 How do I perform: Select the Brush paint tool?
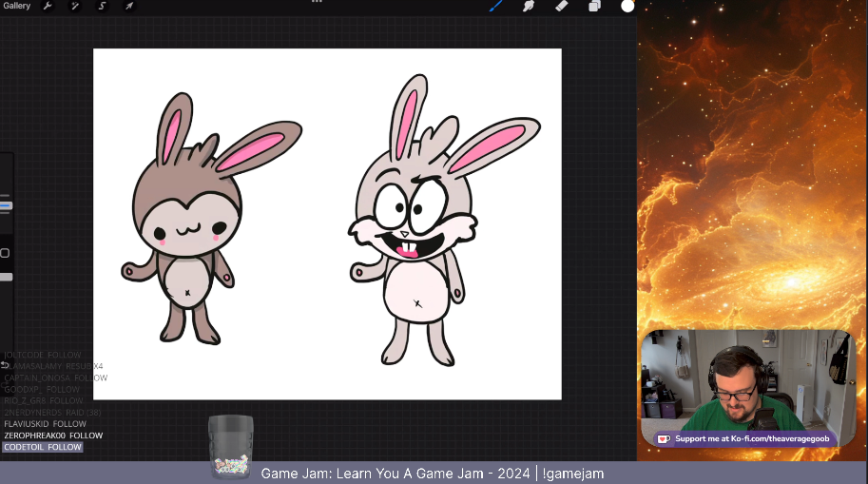point(495,6)
